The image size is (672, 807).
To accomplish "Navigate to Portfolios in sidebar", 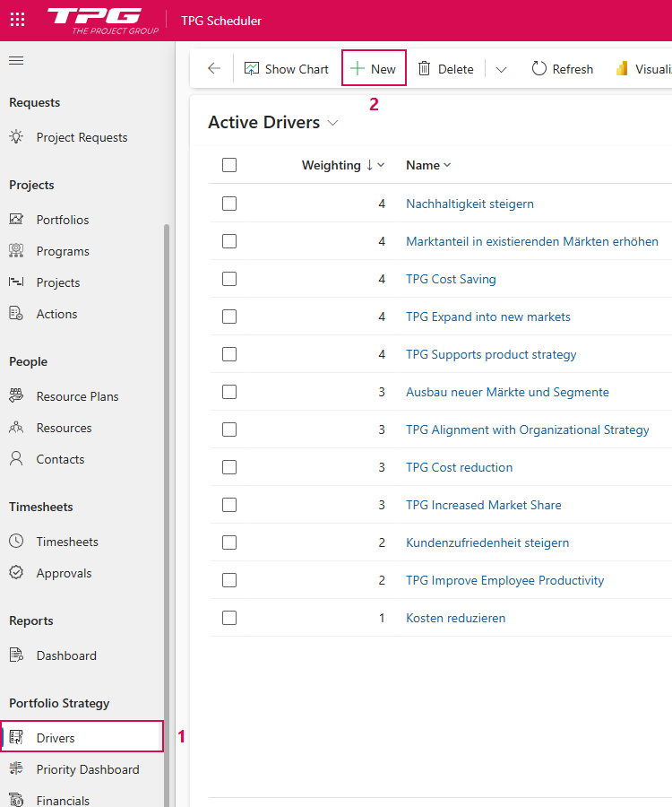I will (62, 220).
